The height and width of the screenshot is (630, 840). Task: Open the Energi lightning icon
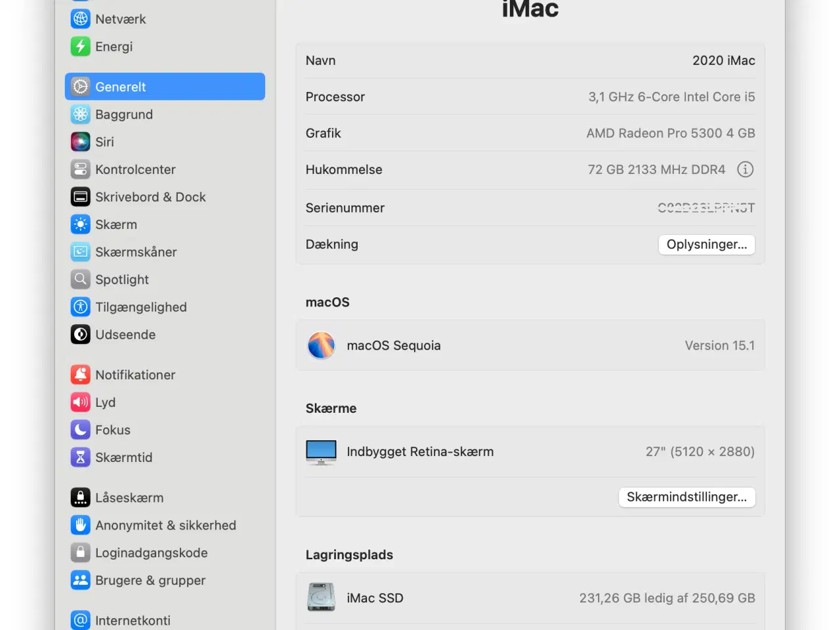click(x=80, y=47)
